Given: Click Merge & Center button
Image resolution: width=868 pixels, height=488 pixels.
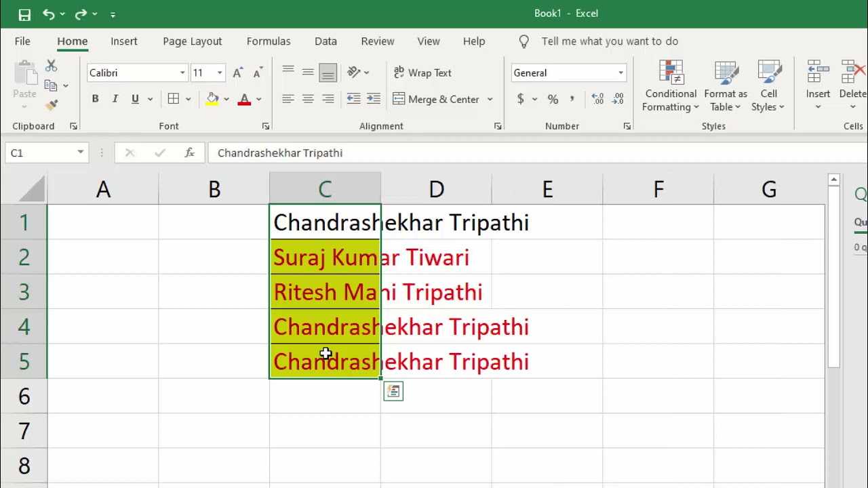Looking at the screenshot, I should (436, 99).
